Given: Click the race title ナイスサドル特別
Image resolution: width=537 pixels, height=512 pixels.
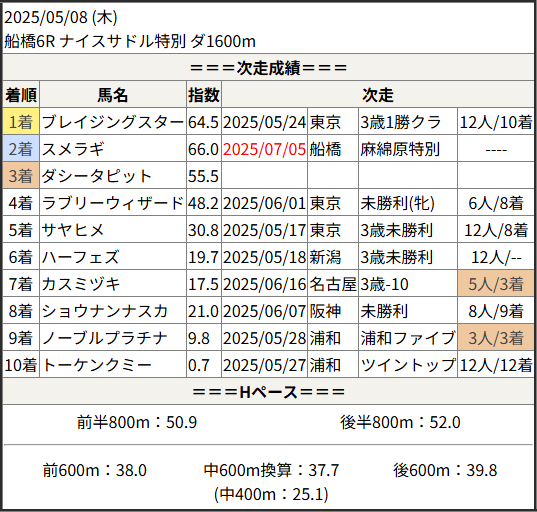Looking at the screenshot, I should pyautogui.click(x=123, y=41).
